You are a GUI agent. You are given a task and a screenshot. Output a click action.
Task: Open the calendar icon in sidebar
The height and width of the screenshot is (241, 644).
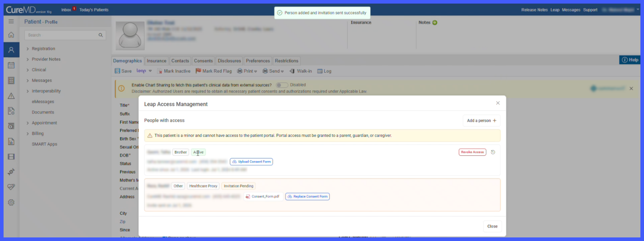11,65
